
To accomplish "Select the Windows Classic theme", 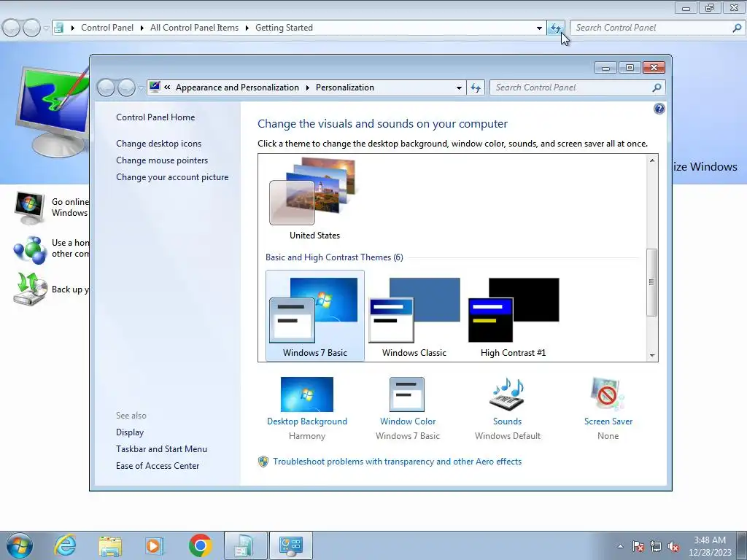I will (x=414, y=315).
